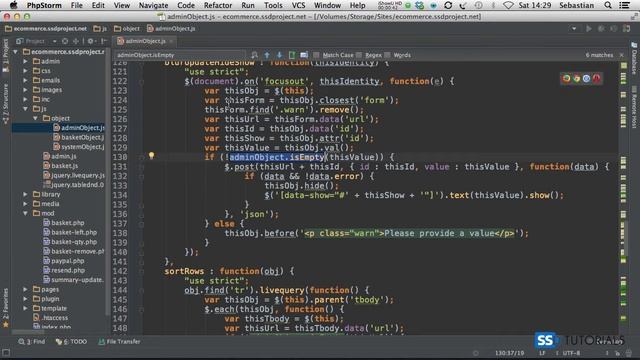Viewport: 640px width, 360px height.
Task: Click the Debug icon in the toolbar
Action: click(601, 29)
